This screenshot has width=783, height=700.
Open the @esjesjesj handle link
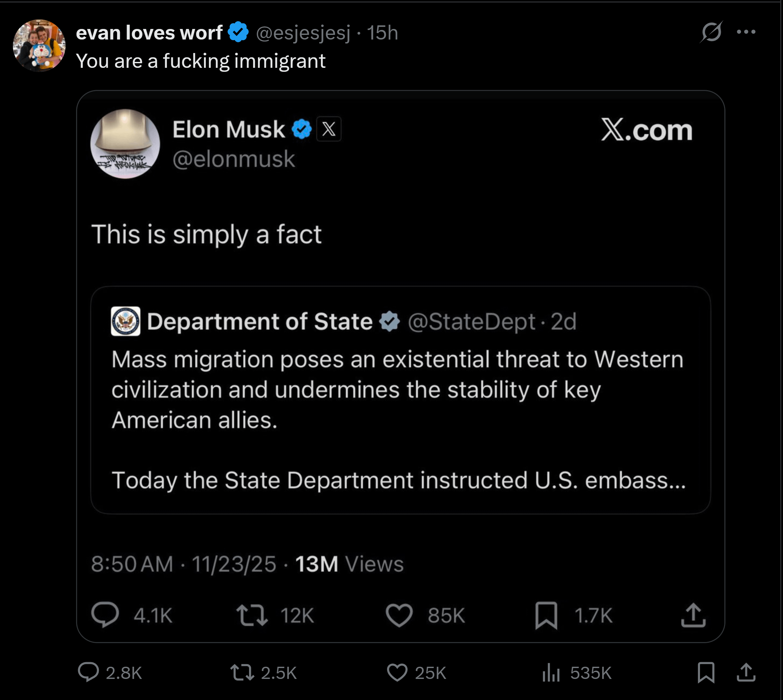coord(303,33)
